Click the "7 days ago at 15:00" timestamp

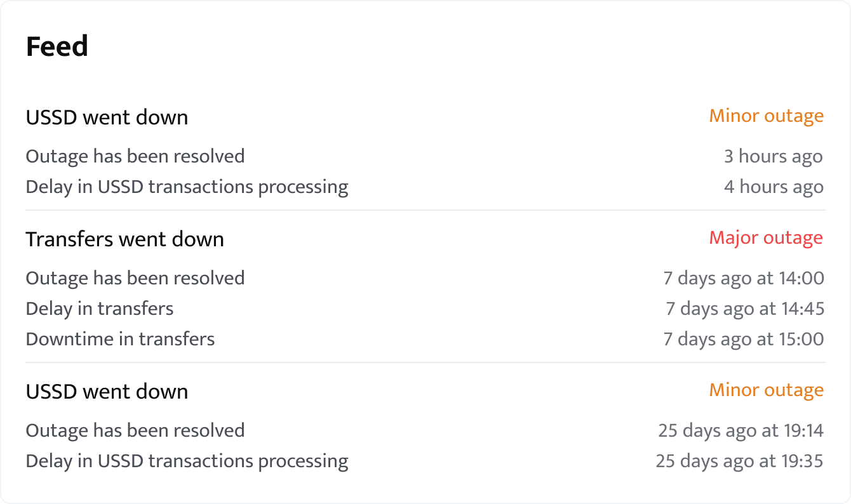(x=744, y=340)
